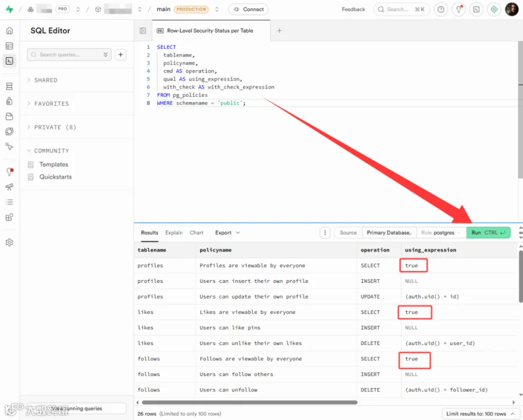Image resolution: width=523 pixels, height=420 pixels.
Task: Open the AI Assistant diamond icon
Action: pyautogui.click(x=495, y=9)
